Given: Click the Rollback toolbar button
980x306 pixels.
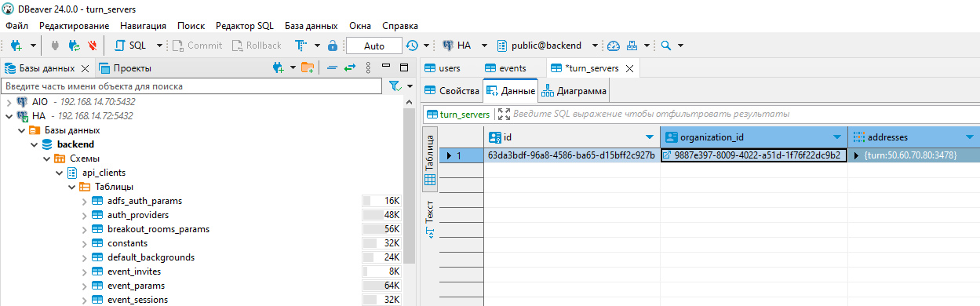Looking at the screenshot, I should coord(257,46).
